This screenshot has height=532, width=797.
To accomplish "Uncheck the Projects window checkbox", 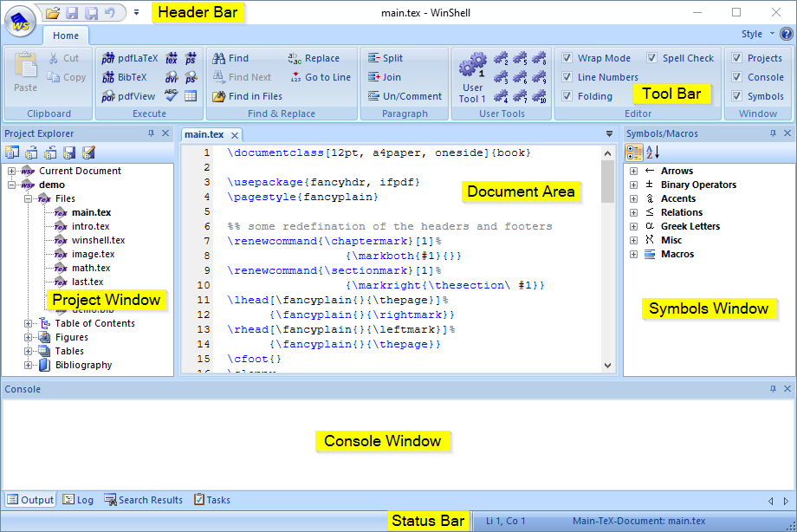I will pyautogui.click(x=736, y=58).
